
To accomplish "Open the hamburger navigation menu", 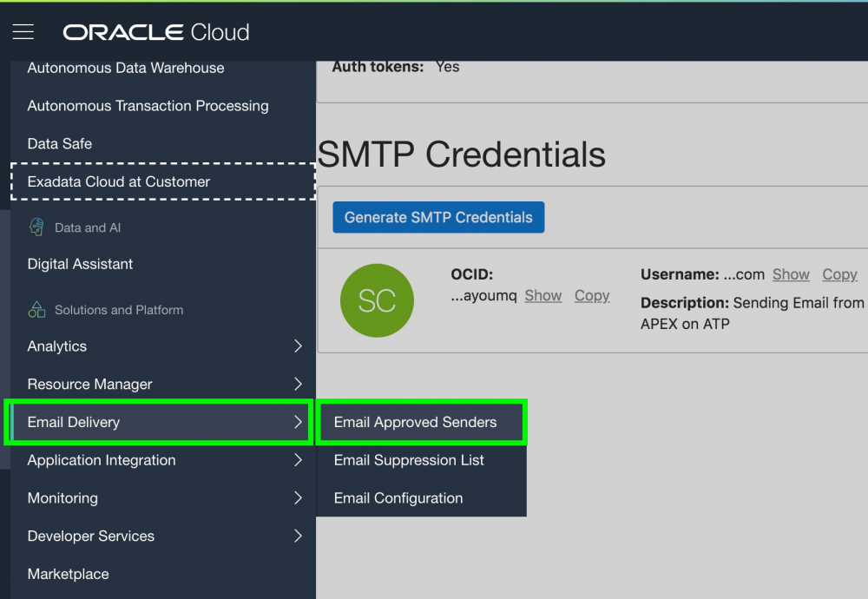I will pyautogui.click(x=23, y=32).
